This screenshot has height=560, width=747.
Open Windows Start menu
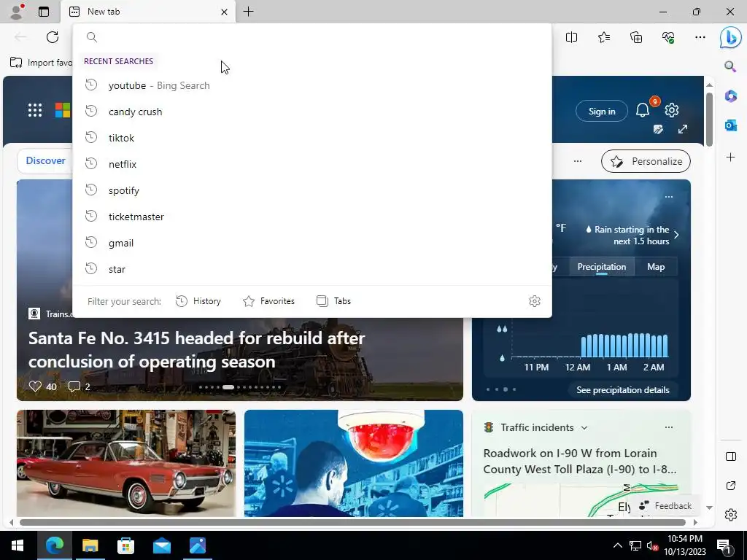18,545
